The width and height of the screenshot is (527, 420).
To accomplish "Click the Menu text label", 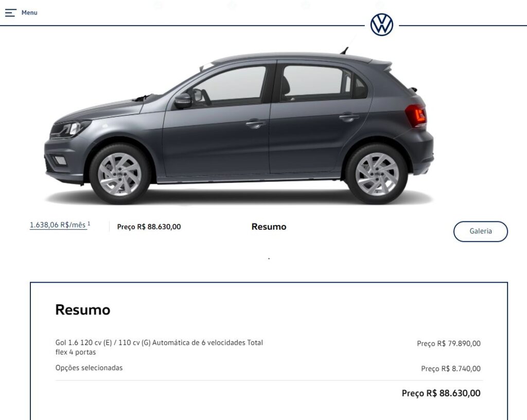I will pyautogui.click(x=29, y=13).
